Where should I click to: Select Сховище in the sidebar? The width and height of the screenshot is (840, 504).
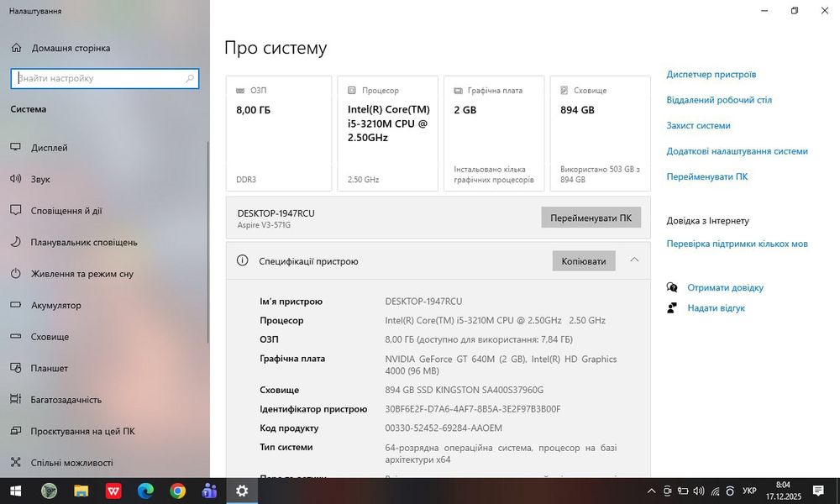pyautogui.click(x=50, y=336)
